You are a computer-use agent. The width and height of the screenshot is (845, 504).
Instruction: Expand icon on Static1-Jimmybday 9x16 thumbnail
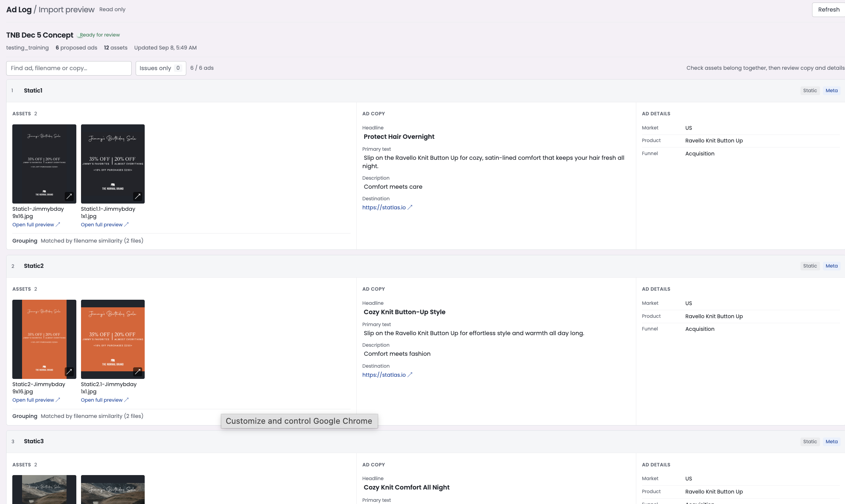(x=69, y=196)
